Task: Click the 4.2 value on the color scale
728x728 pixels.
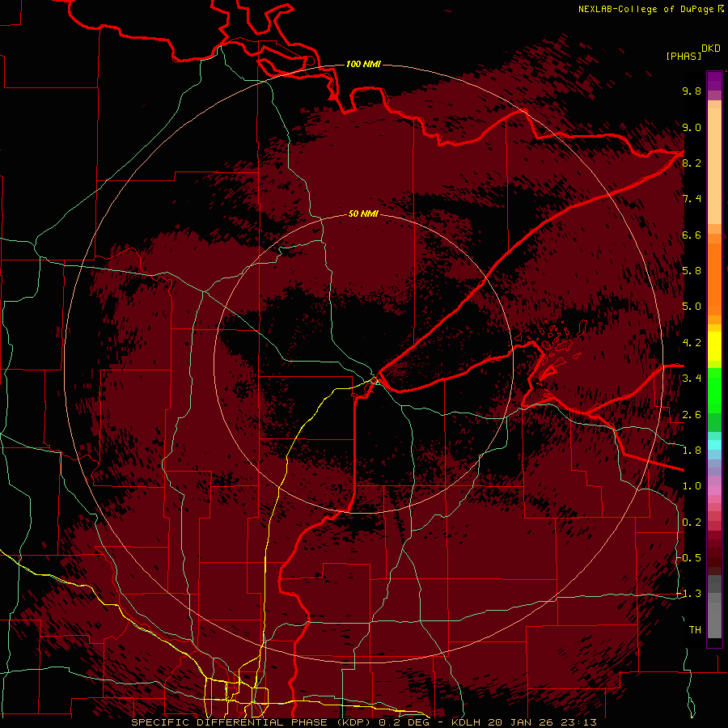Action: tap(692, 343)
